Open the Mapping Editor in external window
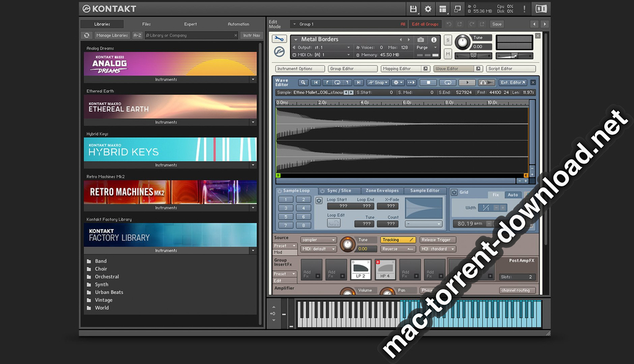This screenshot has width=634, height=364. click(425, 68)
